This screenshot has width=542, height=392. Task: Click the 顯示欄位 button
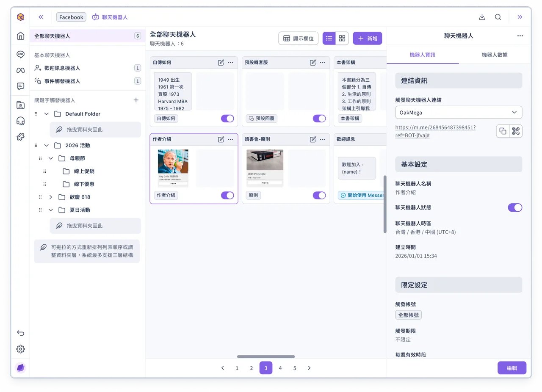tap(299, 38)
